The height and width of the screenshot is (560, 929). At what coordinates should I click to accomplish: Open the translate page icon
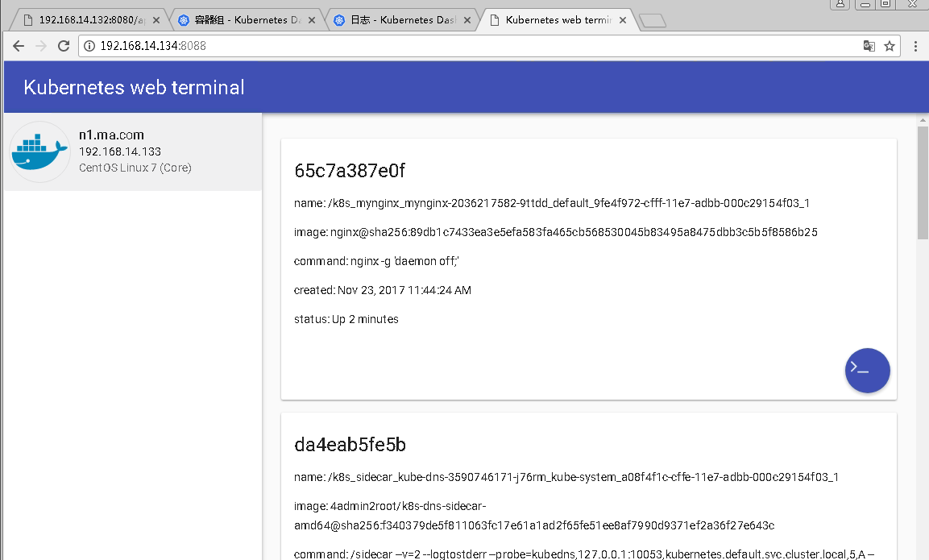tap(869, 46)
